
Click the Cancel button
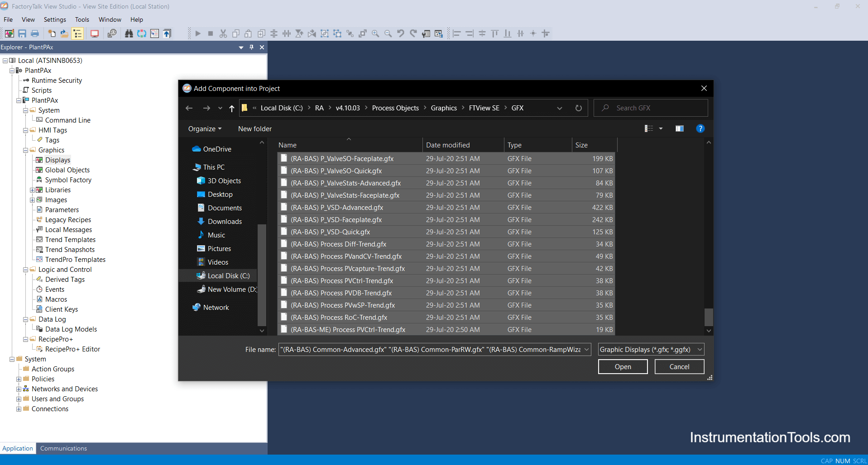coord(679,367)
